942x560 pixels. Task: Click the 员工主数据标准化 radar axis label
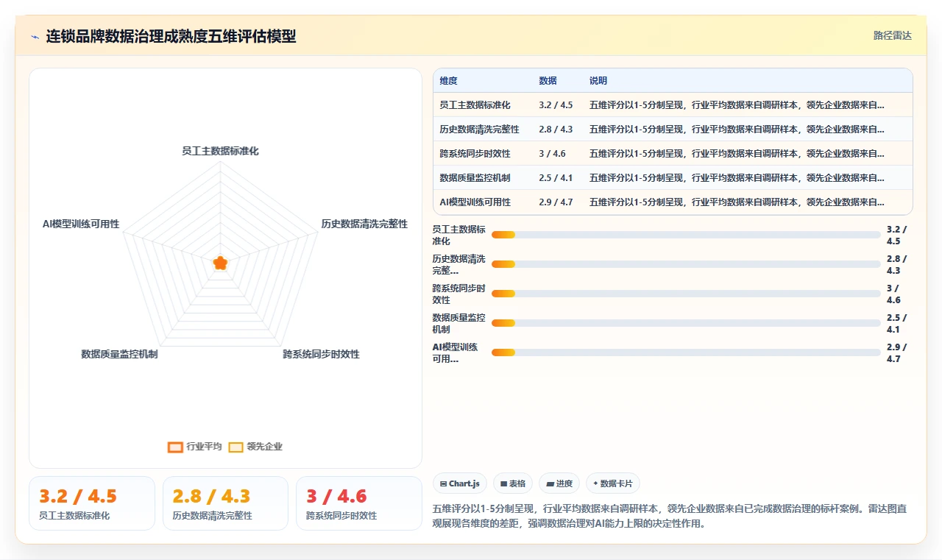pos(220,151)
